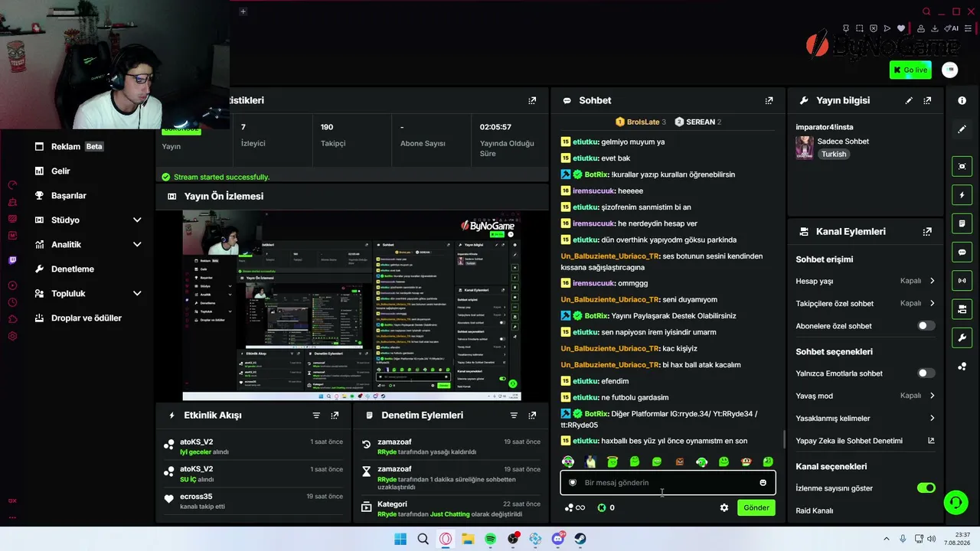Show hidden system tray icons
The width and height of the screenshot is (980, 551).
(x=887, y=539)
